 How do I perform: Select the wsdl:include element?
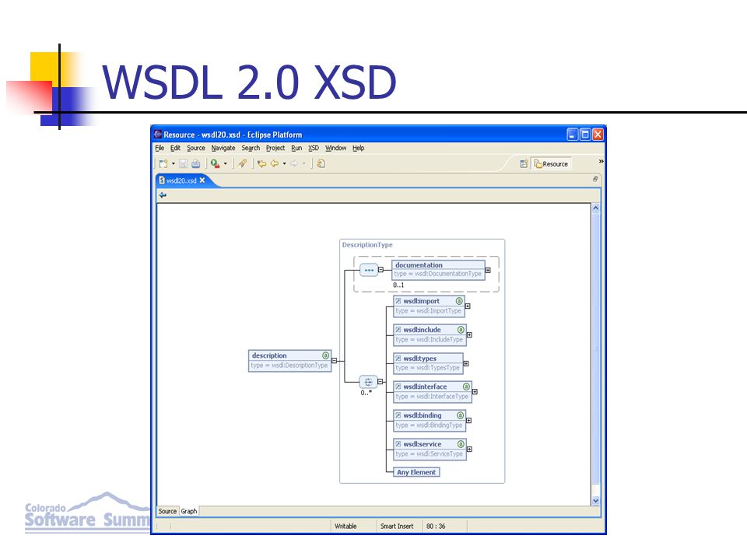tap(430, 334)
